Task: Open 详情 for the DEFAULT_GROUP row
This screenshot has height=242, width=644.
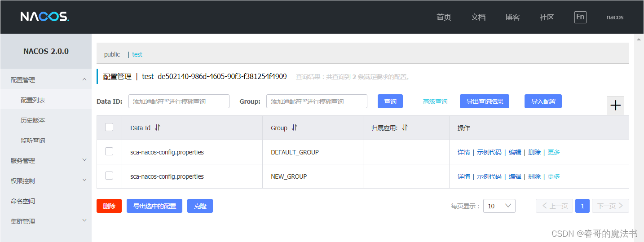Action: pyautogui.click(x=463, y=152)
